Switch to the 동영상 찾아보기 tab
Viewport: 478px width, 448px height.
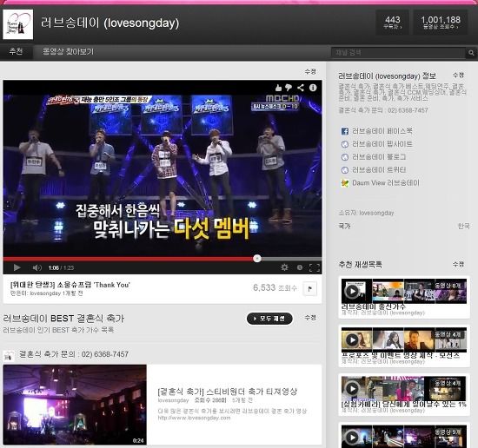[68, 51]
